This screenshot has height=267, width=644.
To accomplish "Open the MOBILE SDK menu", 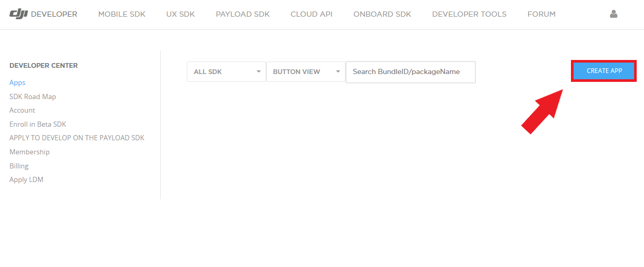I will [x=122, y=14].
